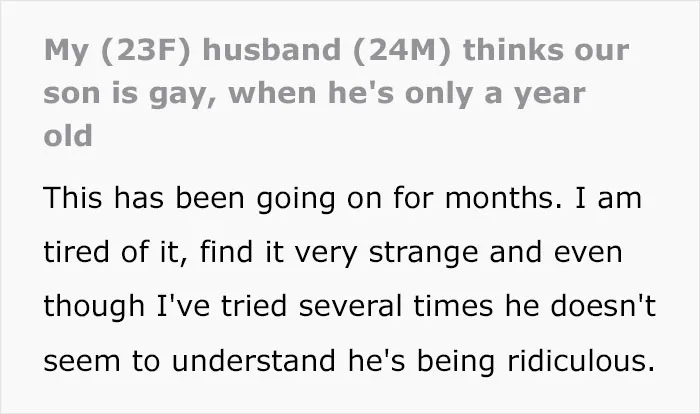Click "he's being" in the last line

(x=421, y=362)
